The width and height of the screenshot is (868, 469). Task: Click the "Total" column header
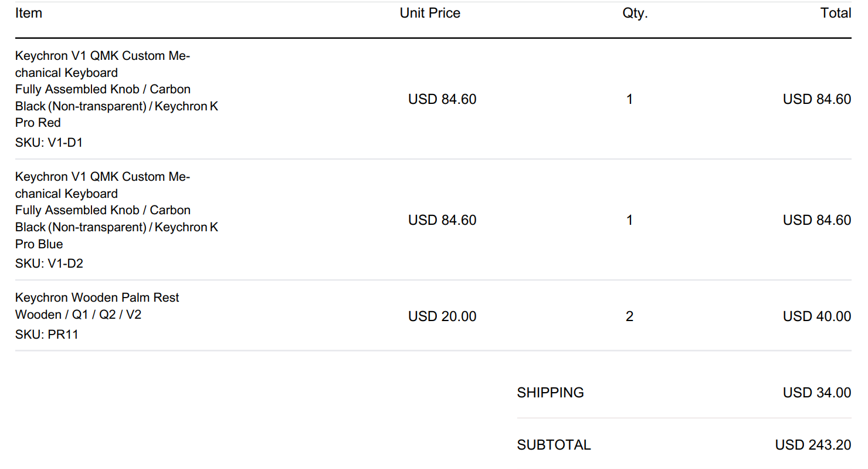point(836,13)
